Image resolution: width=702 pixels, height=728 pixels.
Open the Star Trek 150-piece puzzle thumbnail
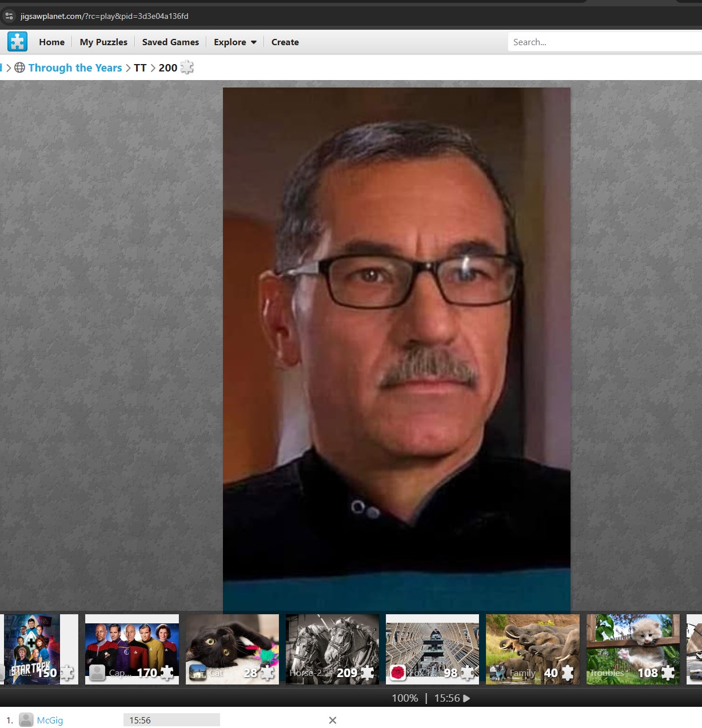tap(39, 649)
